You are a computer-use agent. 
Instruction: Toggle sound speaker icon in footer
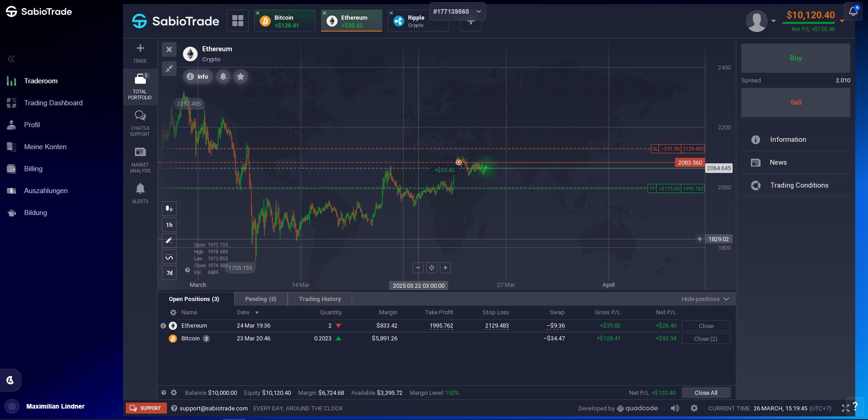pyautogui.click(x=675, y=408)
